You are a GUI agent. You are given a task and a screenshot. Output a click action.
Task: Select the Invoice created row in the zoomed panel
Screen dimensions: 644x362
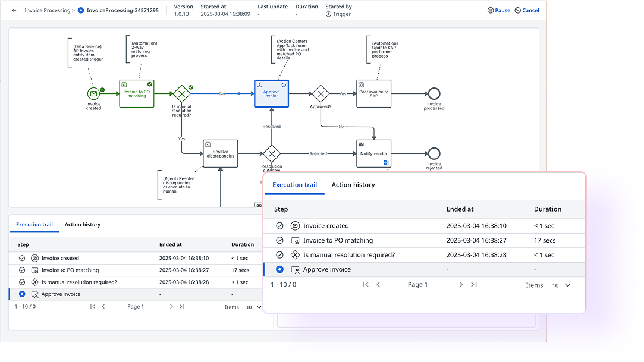[x=424, y=226]
